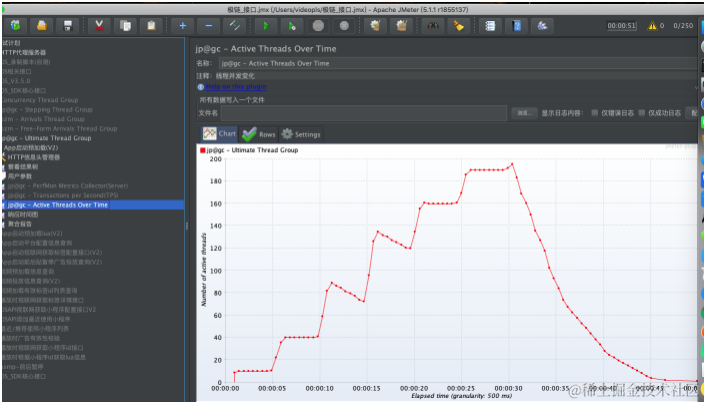Open the function helper list icon
Image resolution: width=705 pixels, height=404 pixels.
pyautogui.click(x=490, y=26)
